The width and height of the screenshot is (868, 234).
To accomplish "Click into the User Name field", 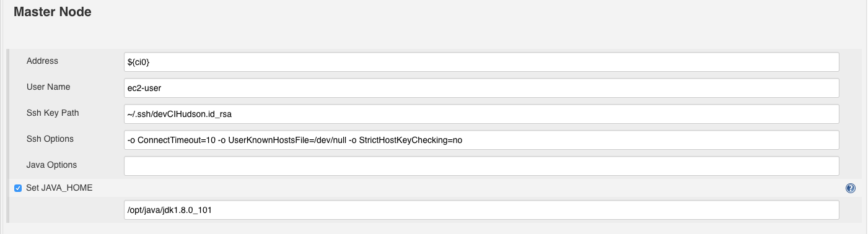I will click(x=481, y=88).
